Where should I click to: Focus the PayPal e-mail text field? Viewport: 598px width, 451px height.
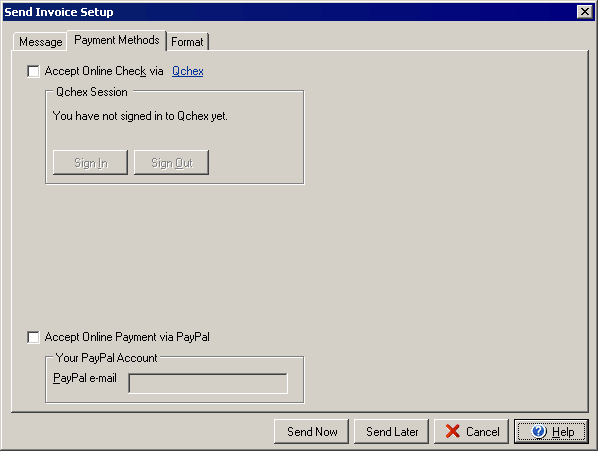[x=208, y=383]
